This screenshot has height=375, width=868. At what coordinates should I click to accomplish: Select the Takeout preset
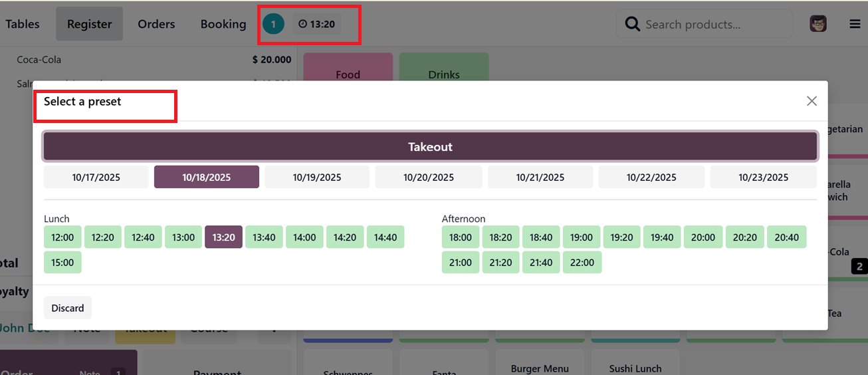click(x=430, y=147)
